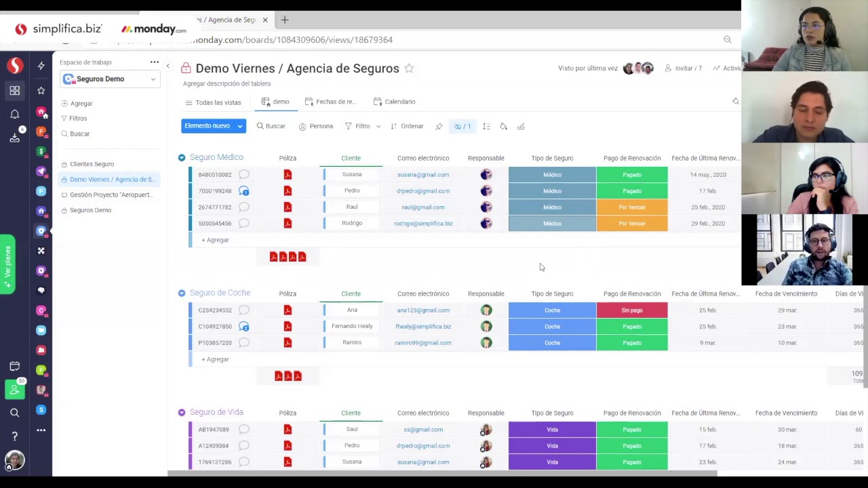Viewport: 868px width, 488px height.
Task: Open Gestión Proyecto Aeropuerto board
Action: 106,195
